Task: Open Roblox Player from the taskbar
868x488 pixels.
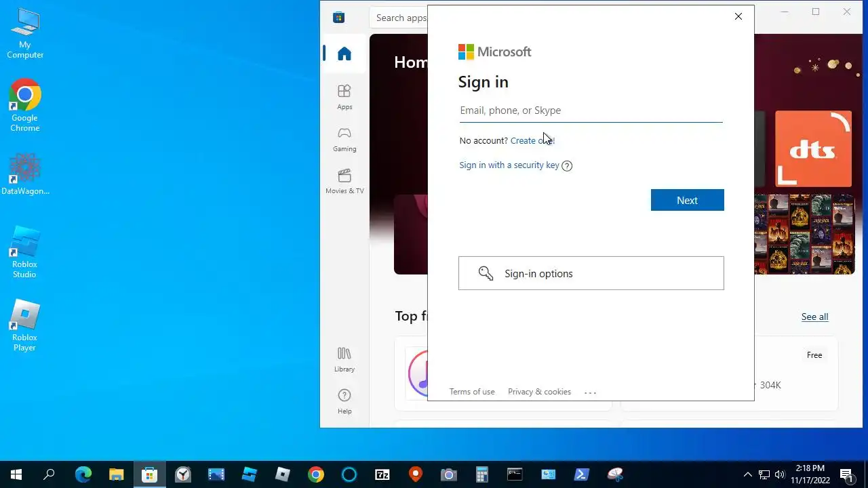Action: 283,474
